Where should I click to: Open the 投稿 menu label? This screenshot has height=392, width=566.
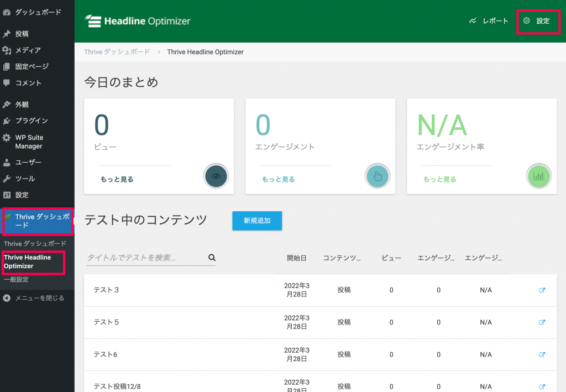click(22, 34)
